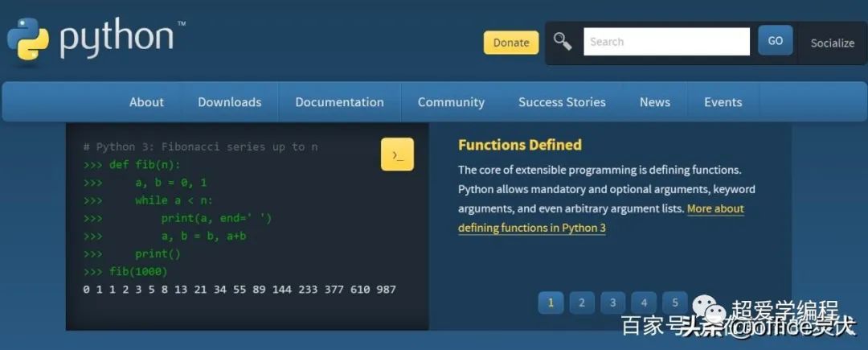The width and height of the screenshot is (868, 350).
Task: Open the Socialize menu
Action: pos(832,43)
